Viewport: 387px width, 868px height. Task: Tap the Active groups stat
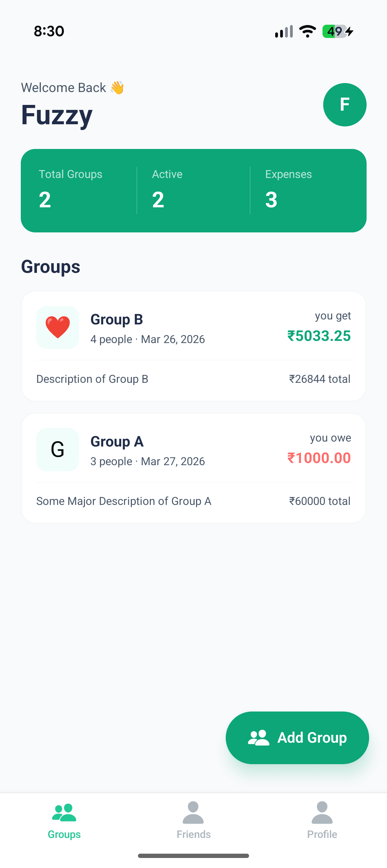[x=167, y=190]
